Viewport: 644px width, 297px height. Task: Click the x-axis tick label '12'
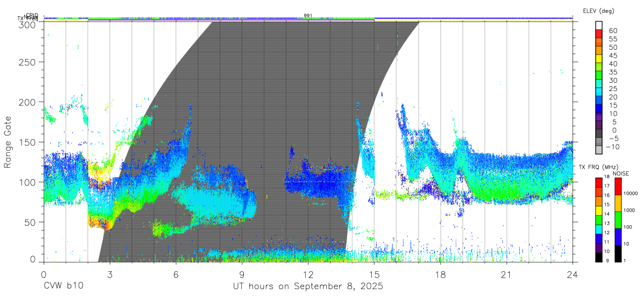(x=308, y=274)
